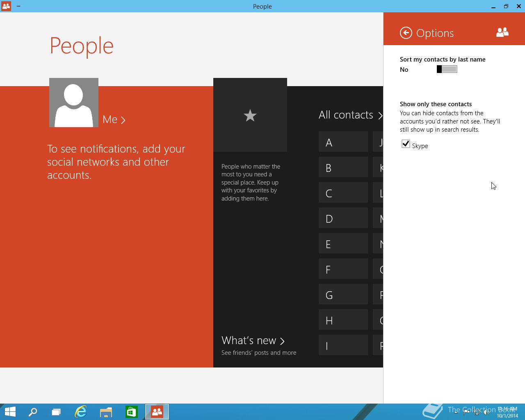Click the People app icon in title bar
The width and height of the screenshot is (525, 420).
6,6
